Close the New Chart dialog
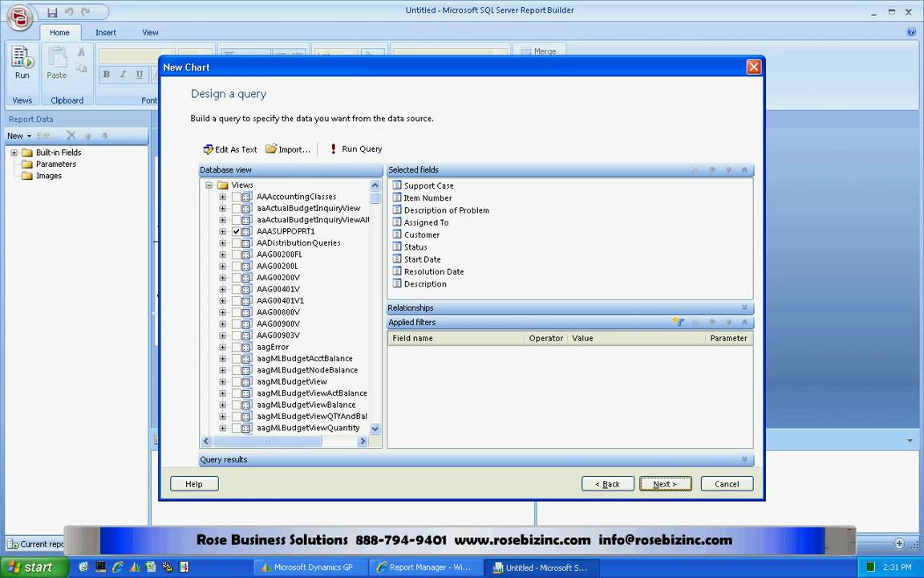Screen dimensions: 924x578 click(754, 67)
